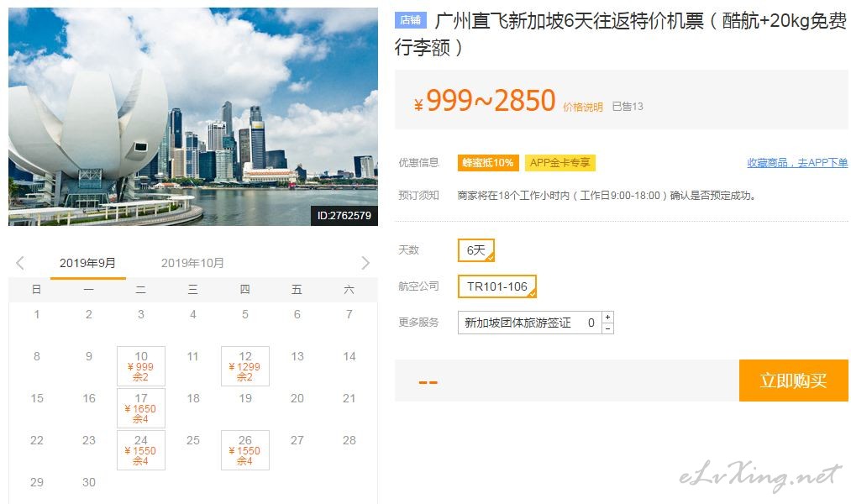Click the 店铺 badge
The image size is (851, 504).
(411, 20)
